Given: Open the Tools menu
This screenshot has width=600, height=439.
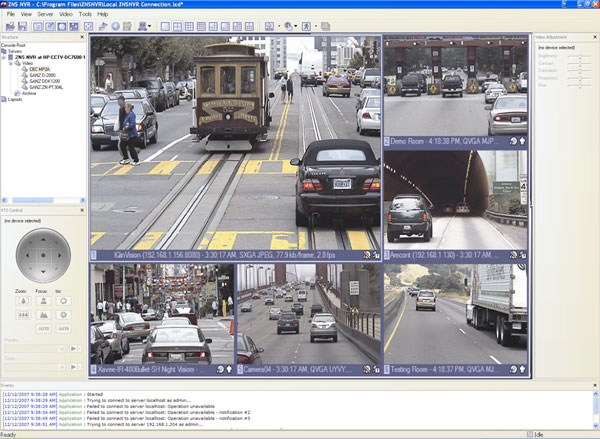Looking at the screenshot, I should 85,14.
